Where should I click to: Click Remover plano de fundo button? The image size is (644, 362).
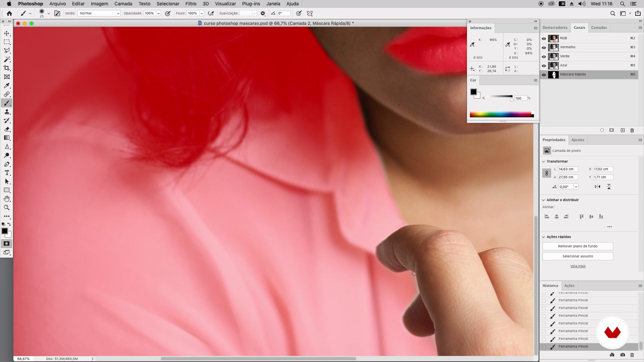pos(578,246)
